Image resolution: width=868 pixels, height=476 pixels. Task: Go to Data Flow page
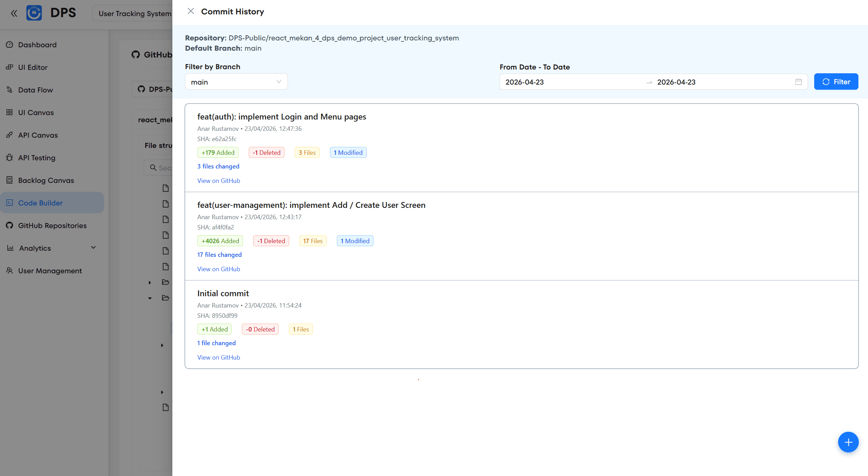(x=52, y=90)
